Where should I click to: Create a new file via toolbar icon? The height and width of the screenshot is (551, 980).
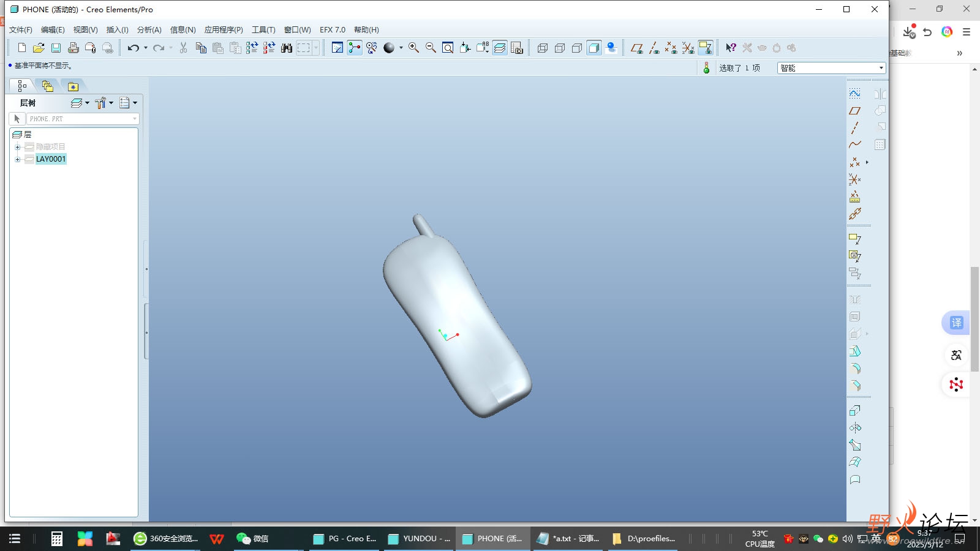tap(22, 48)
